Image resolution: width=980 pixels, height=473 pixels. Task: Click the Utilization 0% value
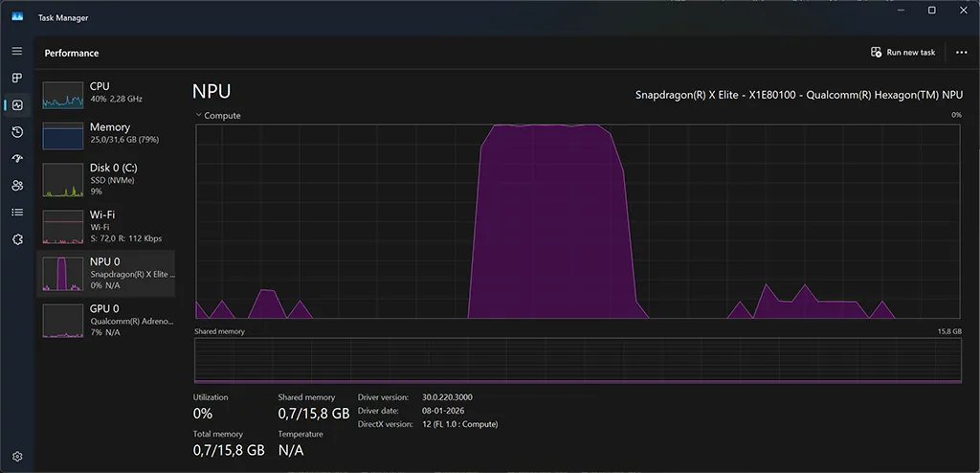coord(203,414)
